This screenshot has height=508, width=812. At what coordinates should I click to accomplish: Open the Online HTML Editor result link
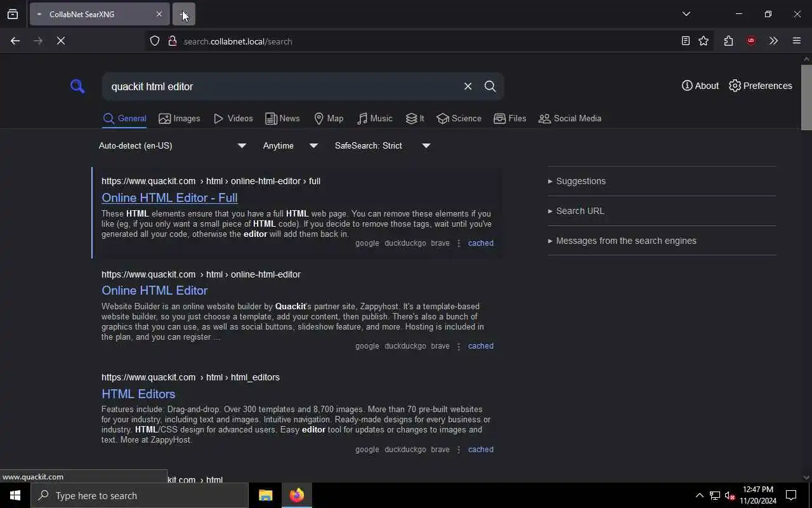(154, 290)
